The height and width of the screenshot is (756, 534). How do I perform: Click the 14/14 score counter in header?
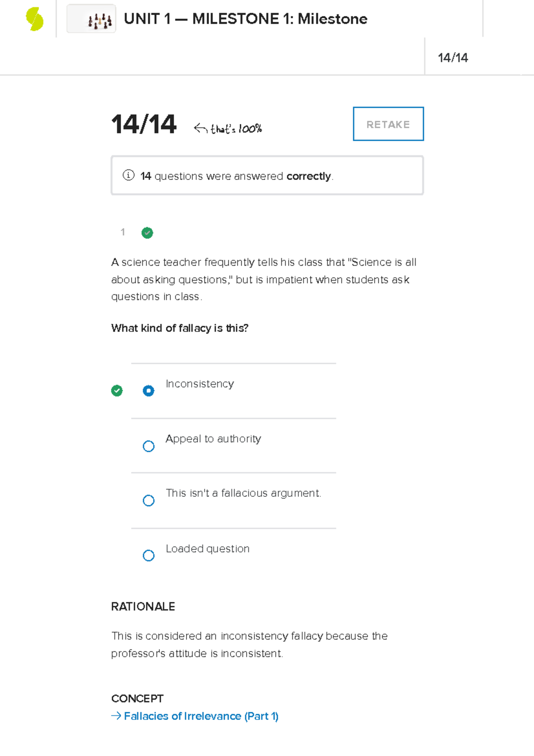point(453,57)
